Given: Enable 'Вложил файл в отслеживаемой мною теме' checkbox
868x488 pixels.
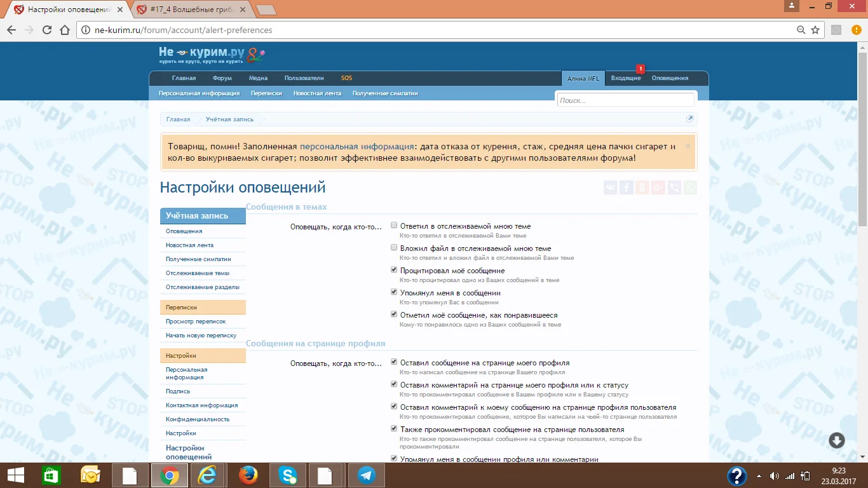Looking at the screenshot, I should (x=394, y=248).
